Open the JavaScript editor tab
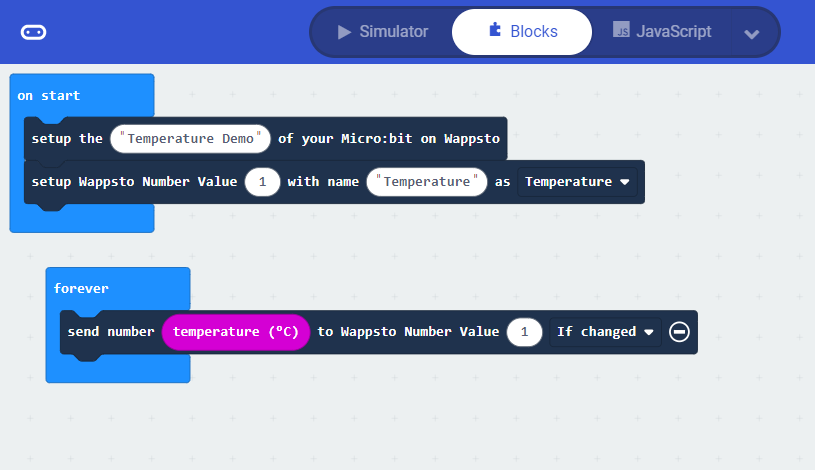The height and width of the screenshot is (470, 815). (662, 32)
